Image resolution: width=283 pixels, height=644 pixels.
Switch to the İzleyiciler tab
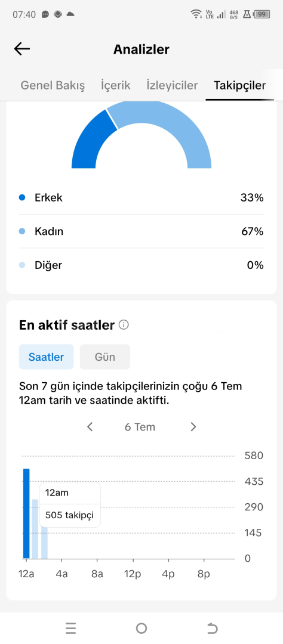click(x=172, y=85)
